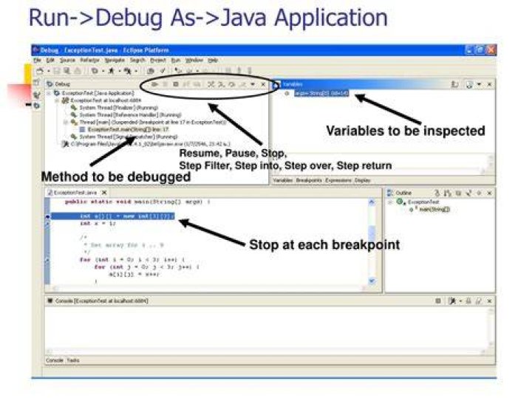Image resolution: width=532 pixels, height=398 pixels.
Task: Click the Suspend button in Debug view
Action: pyautogui.click(x=166, y=84)
